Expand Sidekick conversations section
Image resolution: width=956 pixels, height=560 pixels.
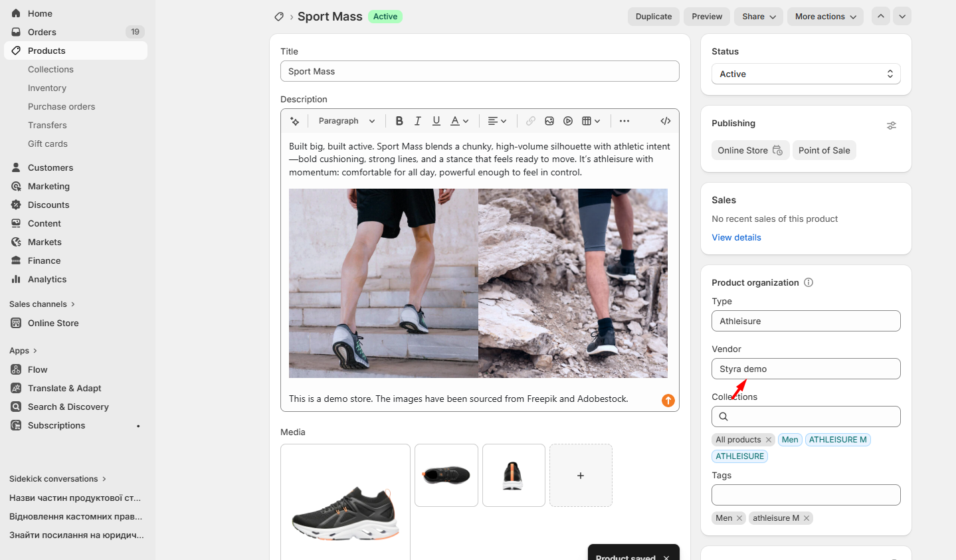click(x=57, y=479)
